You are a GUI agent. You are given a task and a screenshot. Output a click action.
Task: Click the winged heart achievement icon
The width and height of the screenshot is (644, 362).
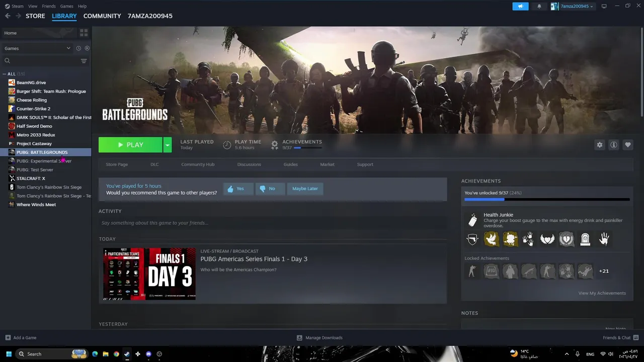(547, 239)
